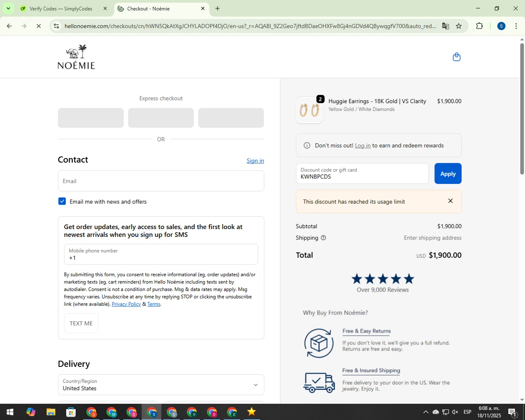Stop loading the page
Screen dimensions: 525x420
click(x=38, y=26)
